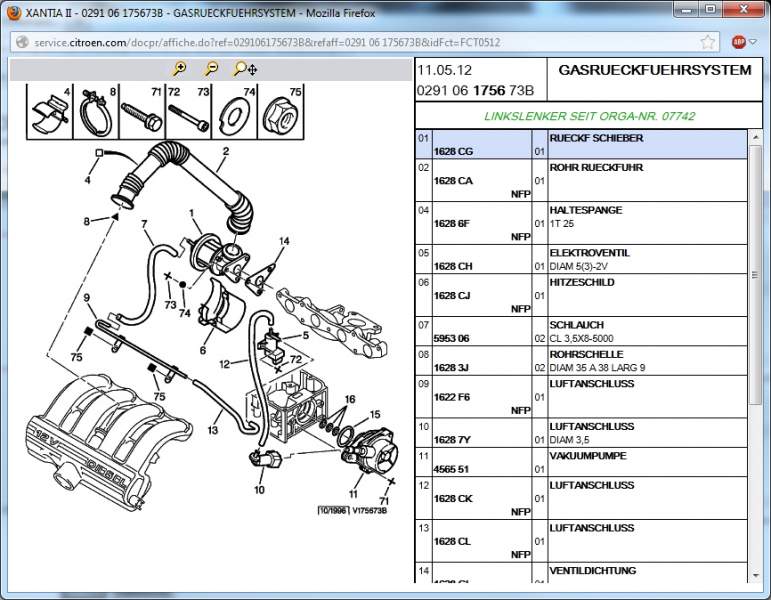Select thumbnail of part 4 clip
This screenshot has height=600, width=771.
pyautogui.click(x=49, y=112)
